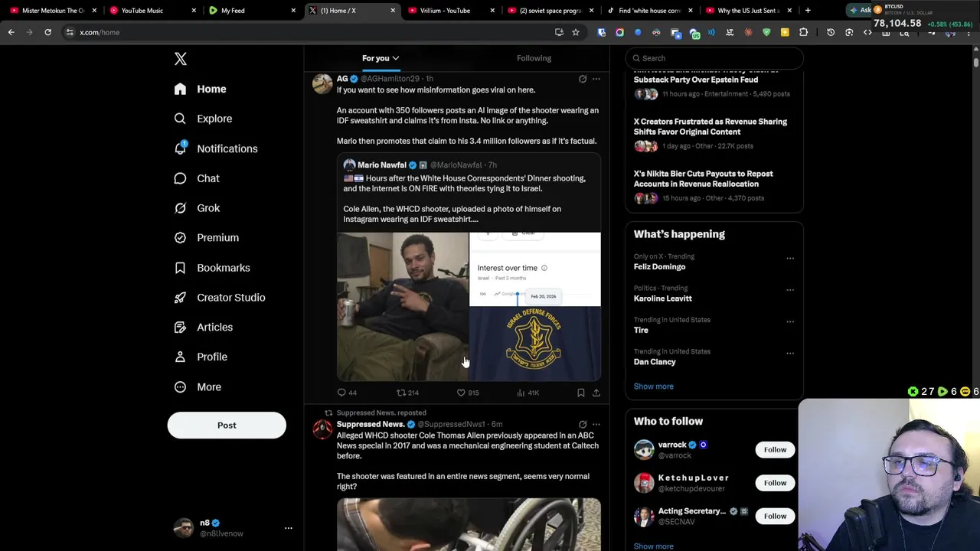
Task: Open Grok from sidebar
Action: (197, 208)
